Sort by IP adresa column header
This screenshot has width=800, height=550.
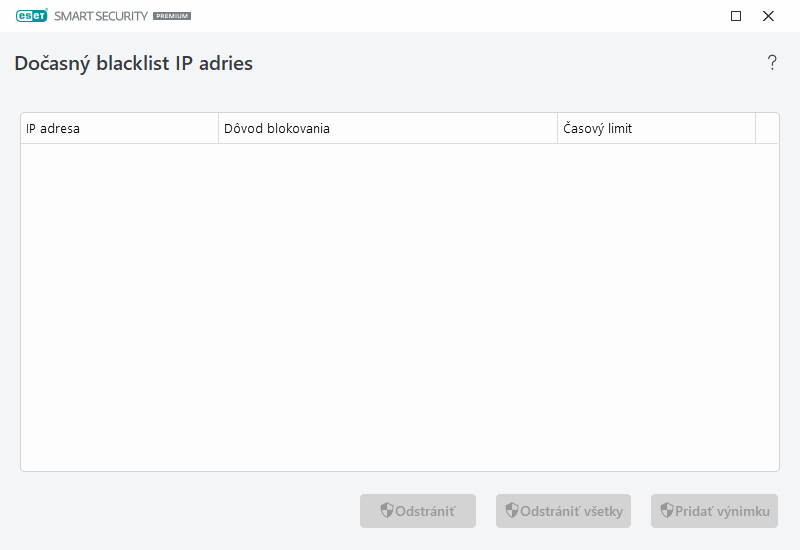point(119,129)
